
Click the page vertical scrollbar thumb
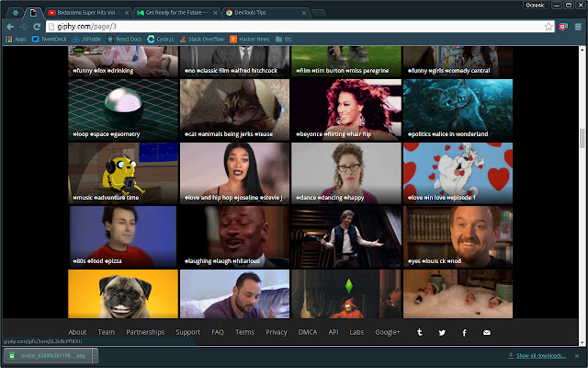coord(582,138)
